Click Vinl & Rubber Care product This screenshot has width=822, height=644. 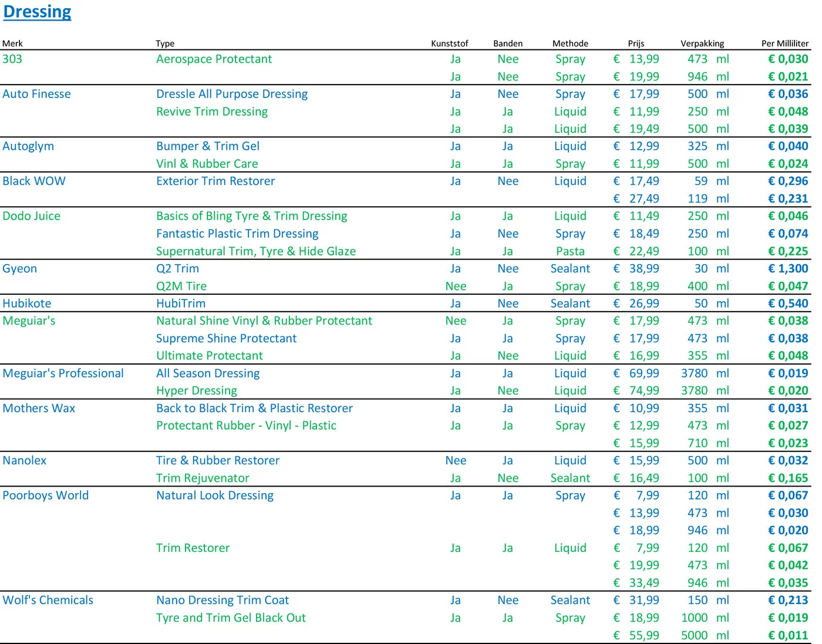[x=207, y=164]
